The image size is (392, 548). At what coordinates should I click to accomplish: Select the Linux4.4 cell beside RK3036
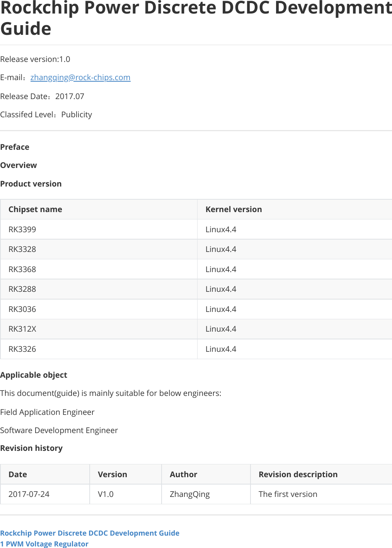pos(221,309)
